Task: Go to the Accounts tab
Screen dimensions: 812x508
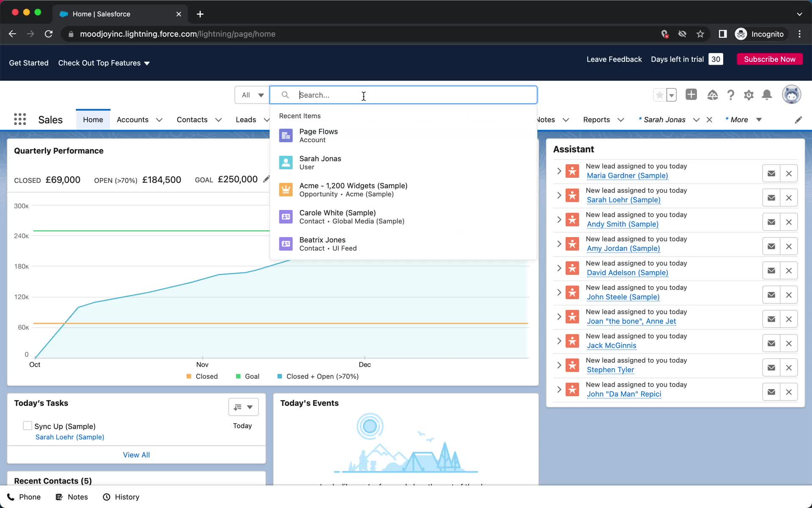Action: (132, 120)
